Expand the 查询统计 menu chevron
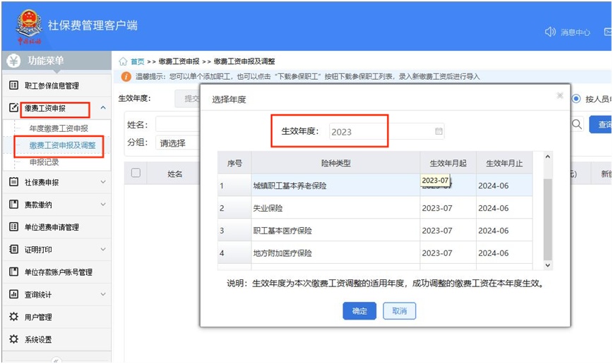Viewport: 613px width, 364px height. click(103, 294)
